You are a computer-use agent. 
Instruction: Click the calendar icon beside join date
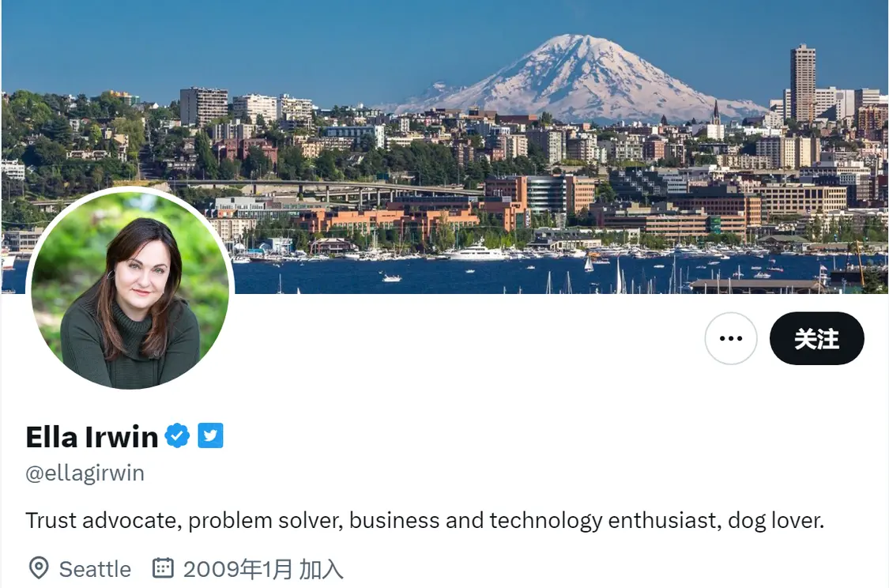click(163, 568)
